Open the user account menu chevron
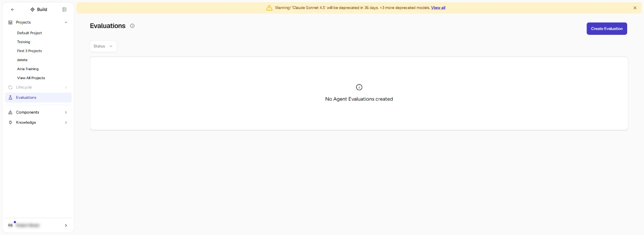The image size is (644, 235). pos(66,226)
